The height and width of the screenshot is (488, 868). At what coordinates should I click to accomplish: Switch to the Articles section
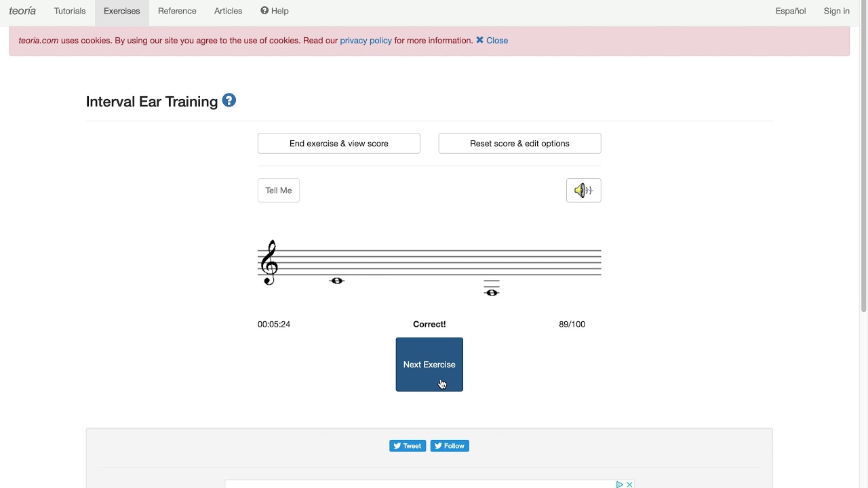228,12
